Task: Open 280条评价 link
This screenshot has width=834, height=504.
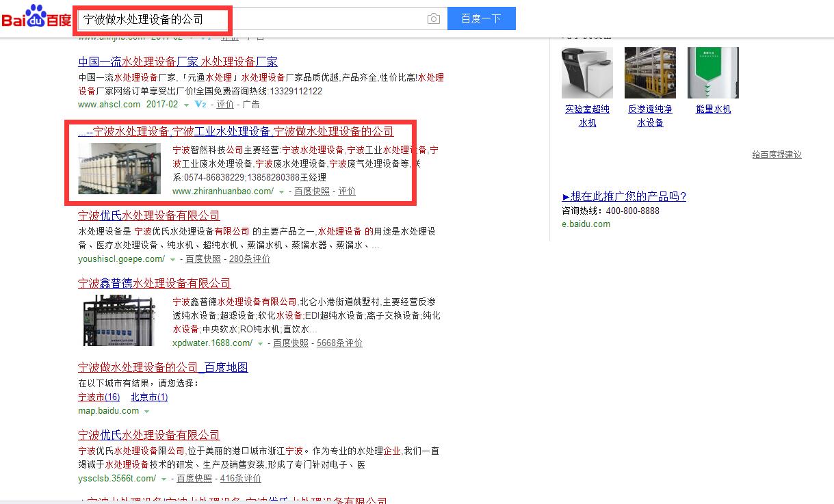Action: tap(250, 259)
